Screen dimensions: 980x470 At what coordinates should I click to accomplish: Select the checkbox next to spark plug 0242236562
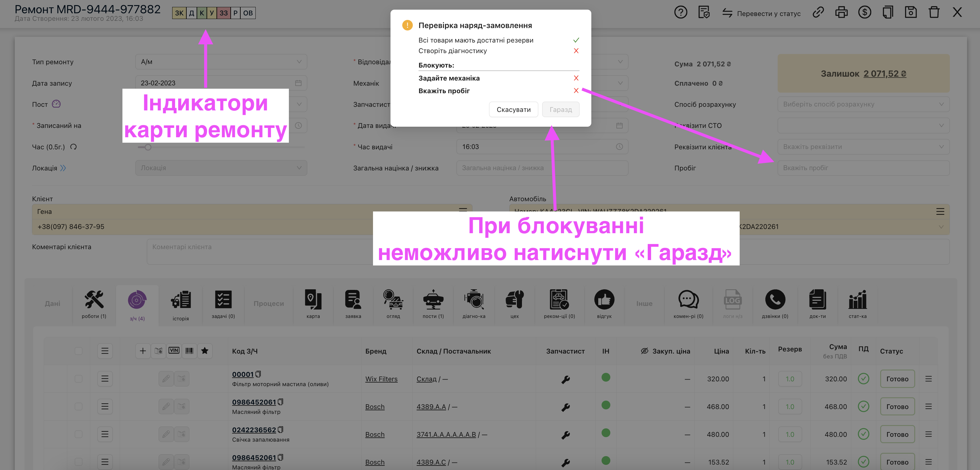(x=79, y=434)
